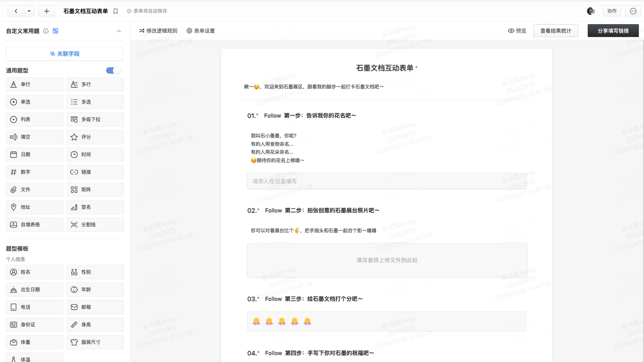Screen dimensions: 644x362
Task: Add the 身高 height template question
Action: [x=95, y=324]
